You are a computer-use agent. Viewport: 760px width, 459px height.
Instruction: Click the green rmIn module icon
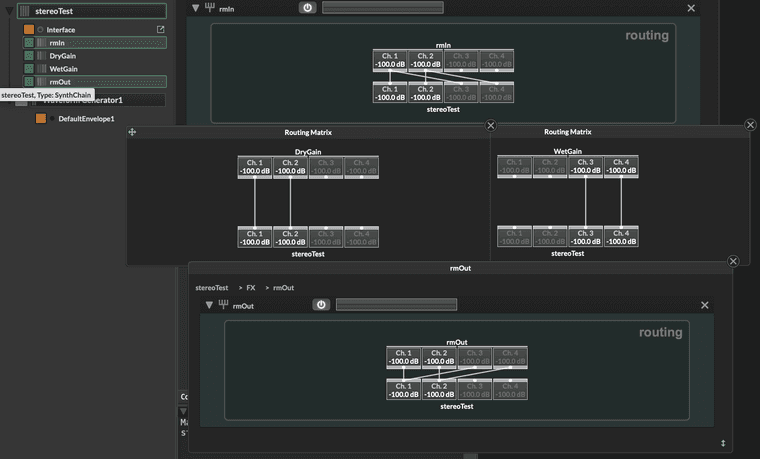click(x=29, y=43)
